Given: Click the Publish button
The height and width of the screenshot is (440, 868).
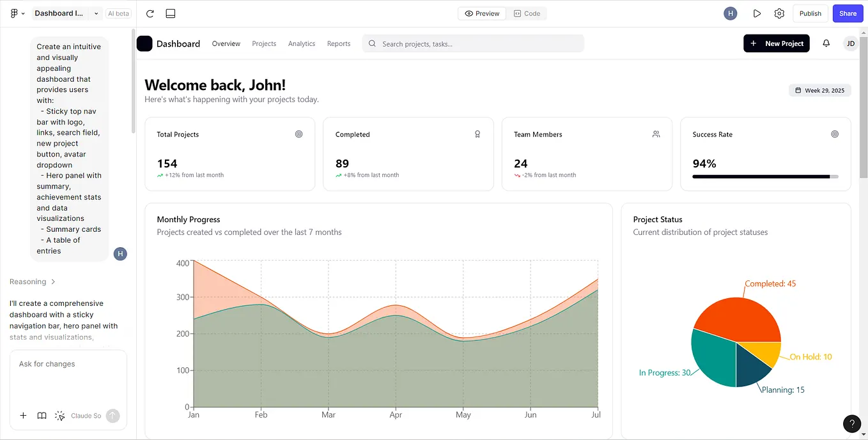Looking at the screenshot, I should [810, 13].
